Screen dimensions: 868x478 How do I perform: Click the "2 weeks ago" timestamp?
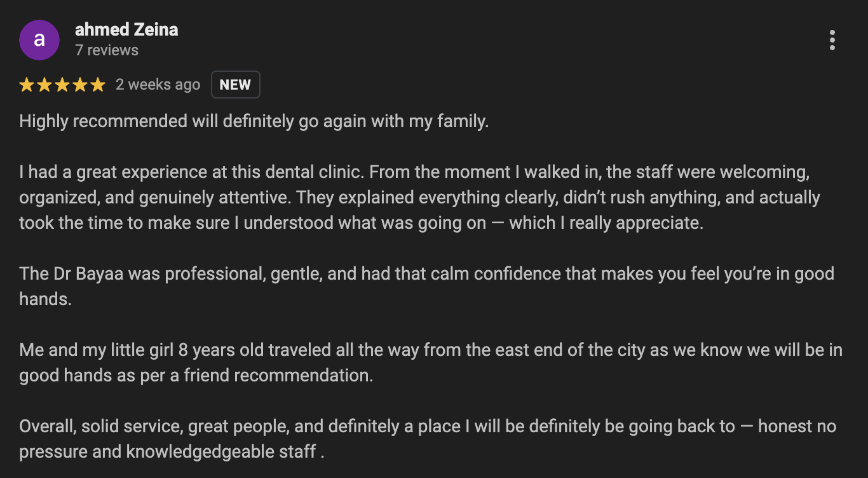(158, 85)
